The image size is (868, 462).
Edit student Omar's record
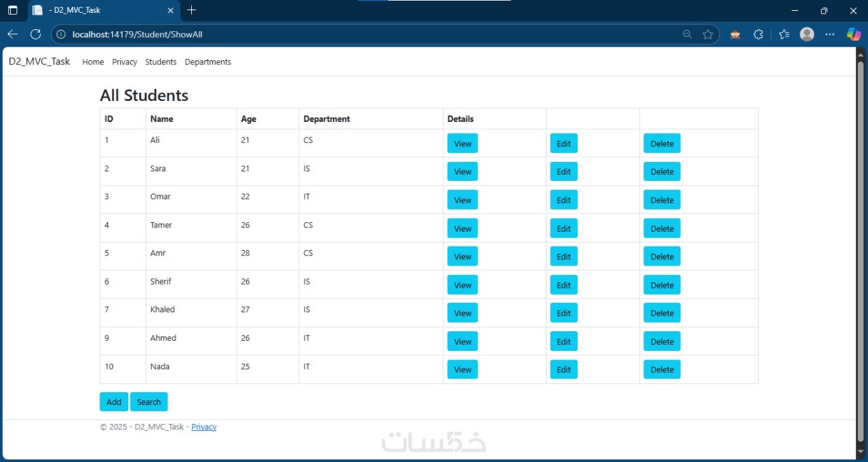click(x=564, y=200)
